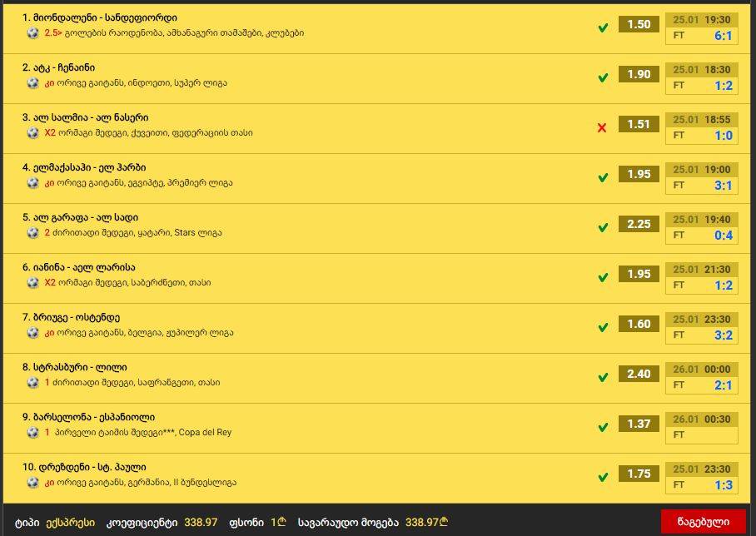Click the 25.01 19:30 date time
756x536 pixels.
point(702,20)
